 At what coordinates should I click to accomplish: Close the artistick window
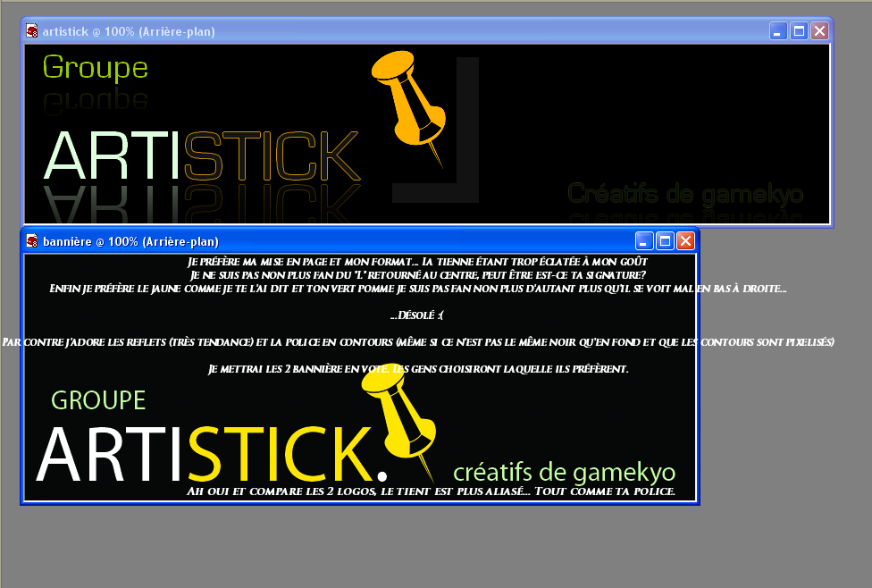[x=819, y=31]
